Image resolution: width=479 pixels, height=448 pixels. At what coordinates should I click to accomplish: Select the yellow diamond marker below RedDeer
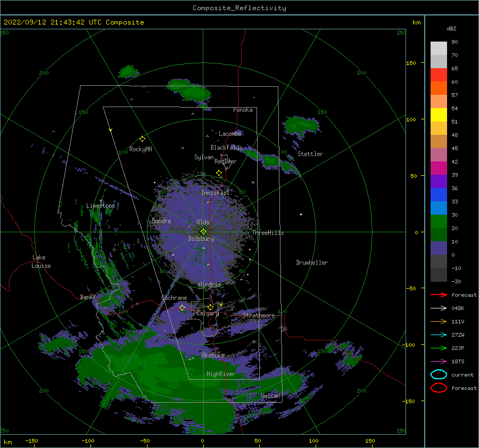click(219, 173)
